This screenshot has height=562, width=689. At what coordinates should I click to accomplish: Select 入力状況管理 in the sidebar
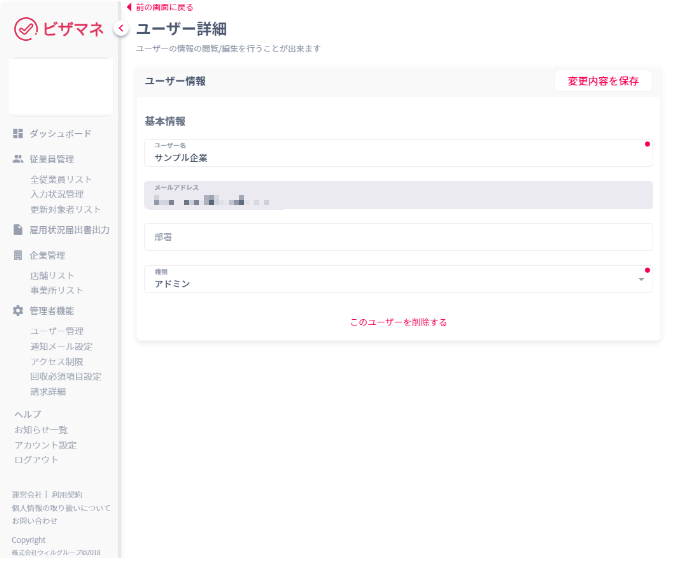[x=57, y=194]
